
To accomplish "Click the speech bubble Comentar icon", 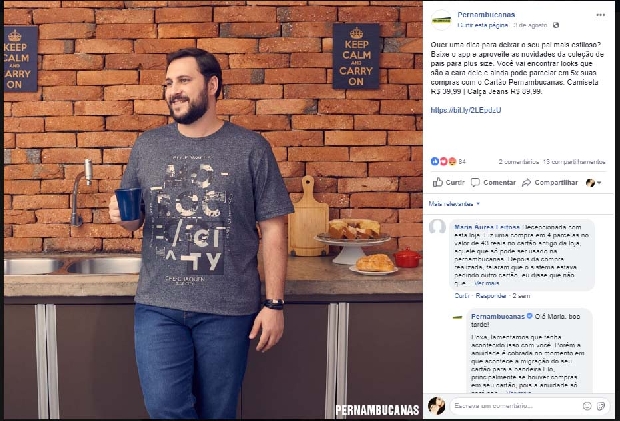I will (475, 182).
